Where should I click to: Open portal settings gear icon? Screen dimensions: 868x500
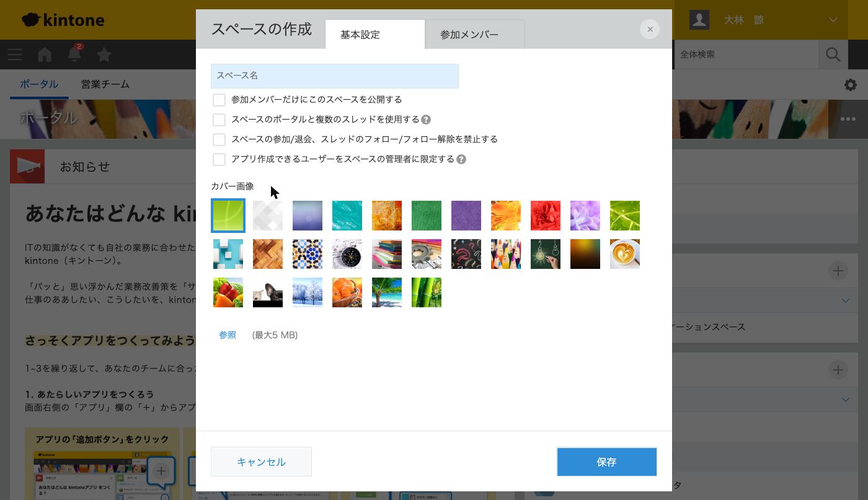pos(851,85)
